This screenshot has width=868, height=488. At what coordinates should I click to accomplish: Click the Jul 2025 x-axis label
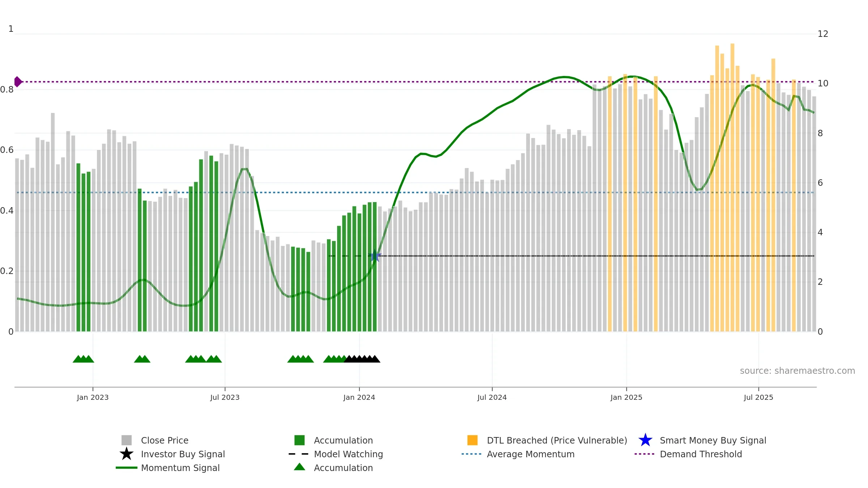[758, 398]
